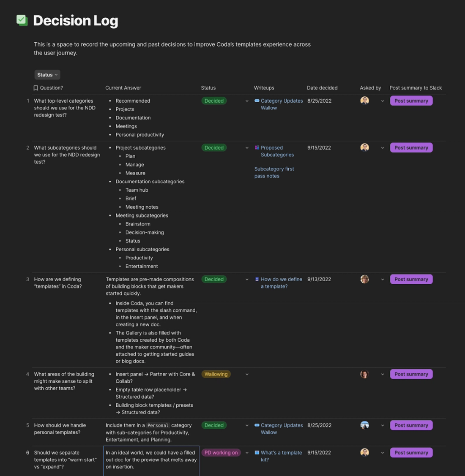Open the Asked by dropdown arrow in row 5
The height and width of the screenshot is (476, 465).
(x=382, y=426)
